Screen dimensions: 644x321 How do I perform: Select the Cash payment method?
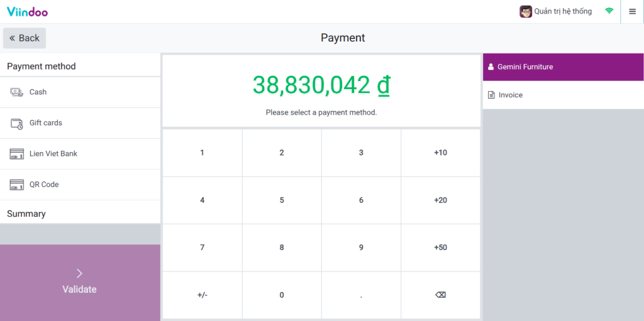click(80, 92)
